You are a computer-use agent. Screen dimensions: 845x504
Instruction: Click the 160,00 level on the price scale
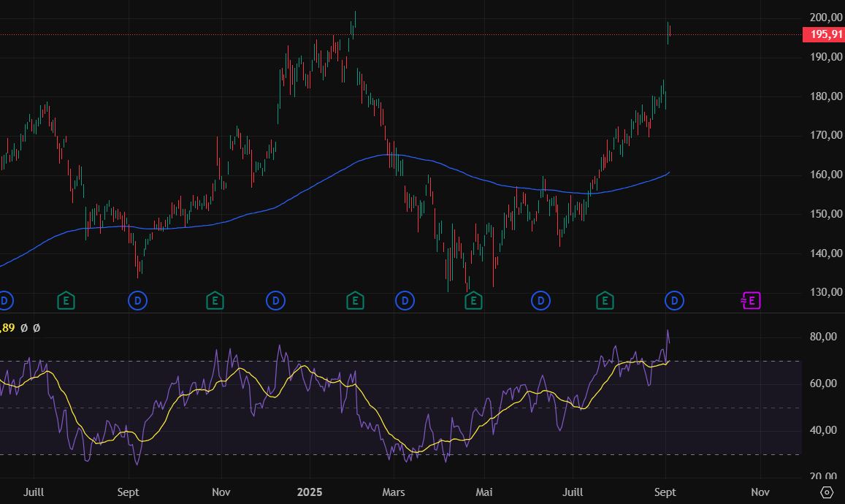(x=826, y=175)
